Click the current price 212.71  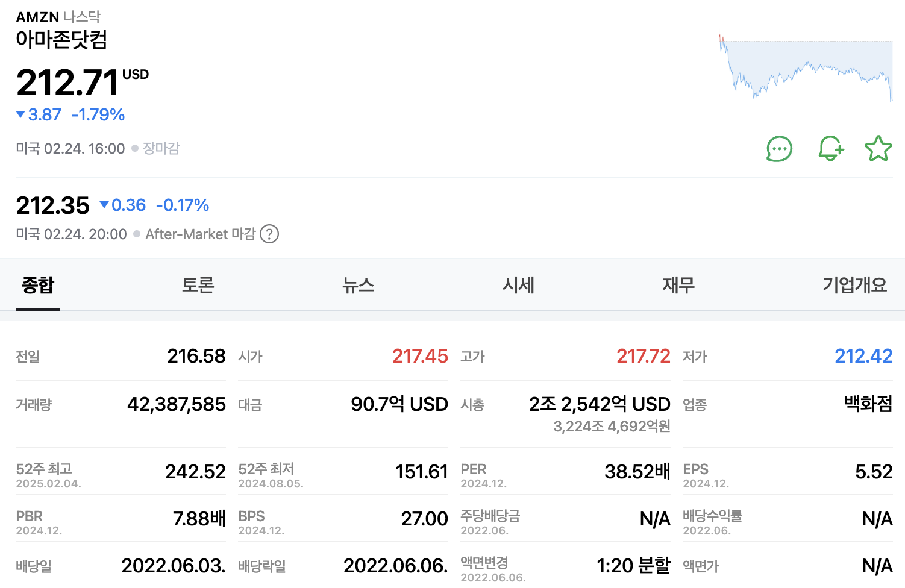coord(67,83)
